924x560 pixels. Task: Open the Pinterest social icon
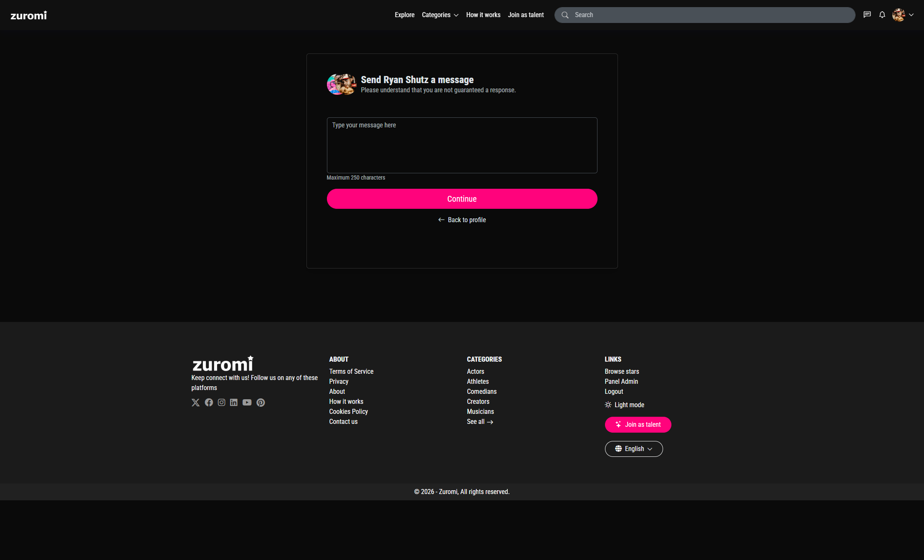pos(261,402)
